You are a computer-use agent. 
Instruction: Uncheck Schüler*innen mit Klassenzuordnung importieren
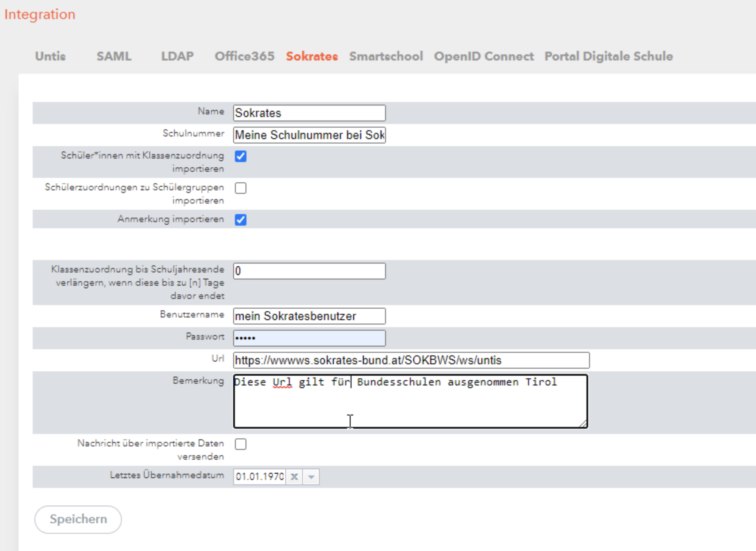pos(241,156)
